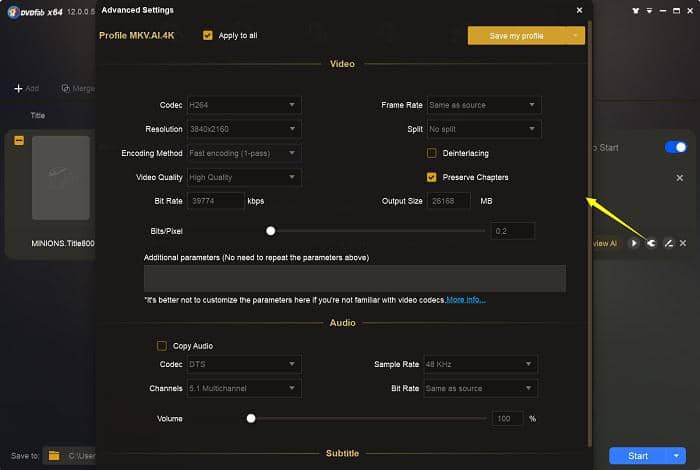Viewport: 700px width, 470px height.
Task: Click the Save my profile button
Action: coord(517,36)
